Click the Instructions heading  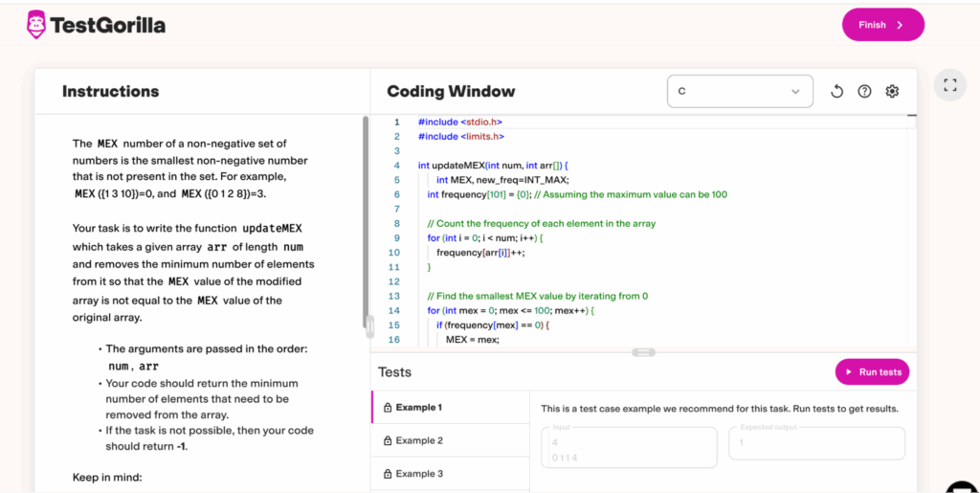pyautogui.click(x=111, y=91)
